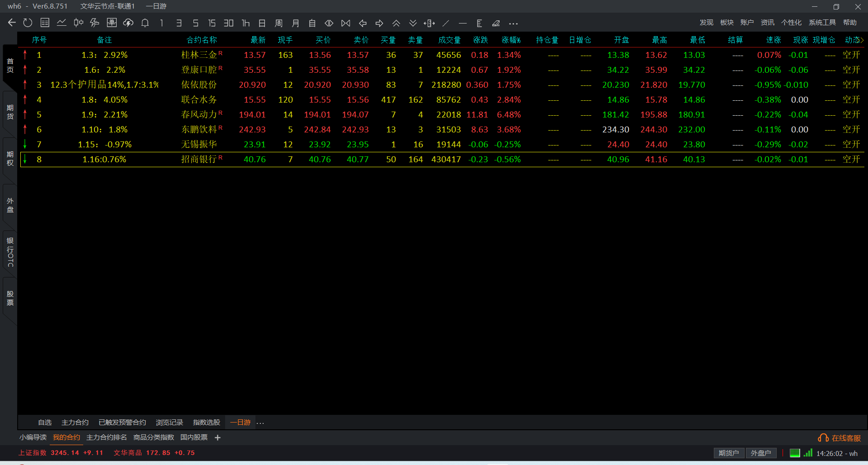Open the candlestick K-line chart icon
The image size is (868, 465).
pos(78,23)
